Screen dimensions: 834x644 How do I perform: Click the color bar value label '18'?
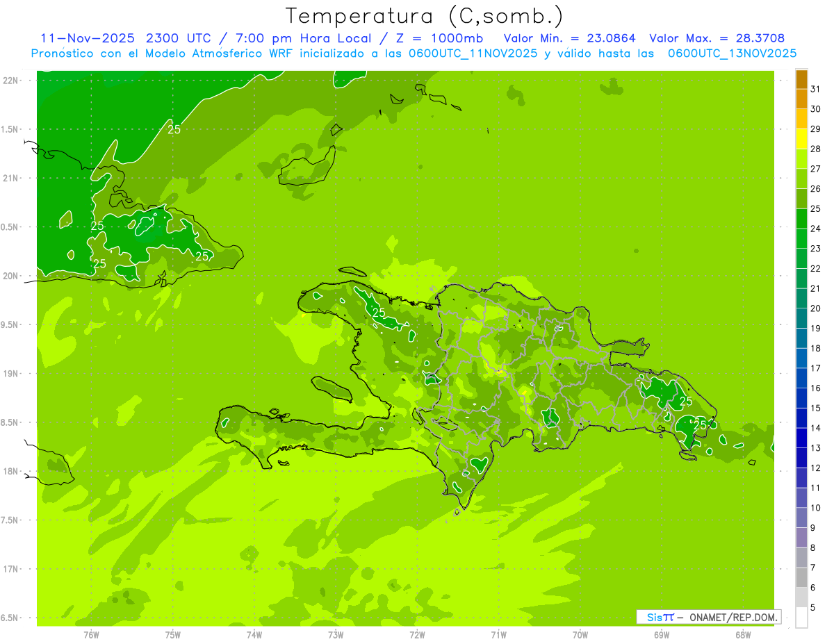coord(816,348)
